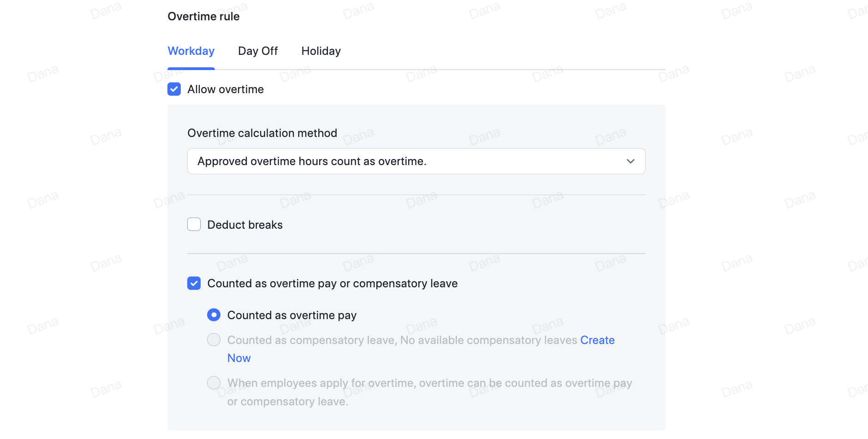This screenshot has width=868, height=439.
Task: Go to the Holiday tab
Action: 321,51
